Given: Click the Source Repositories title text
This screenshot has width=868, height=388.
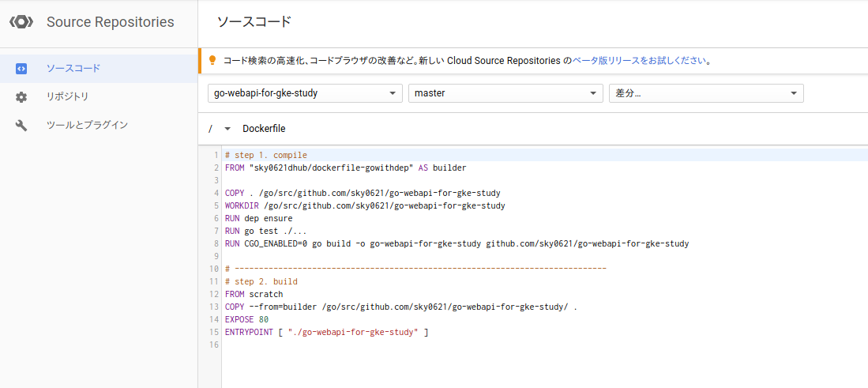Looking at the screenshot, I should click(110, 22).
